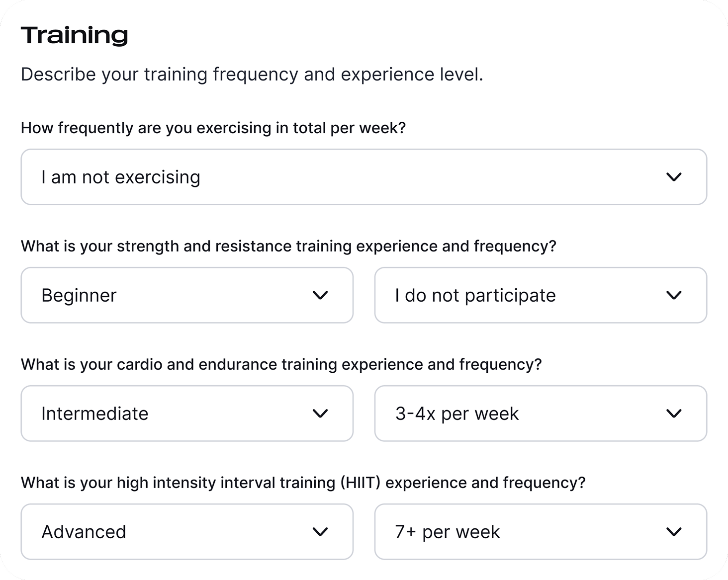Open the 'I am not exercising' dropdown
Screen dimensions: 728x580
(x=364, y=177)
